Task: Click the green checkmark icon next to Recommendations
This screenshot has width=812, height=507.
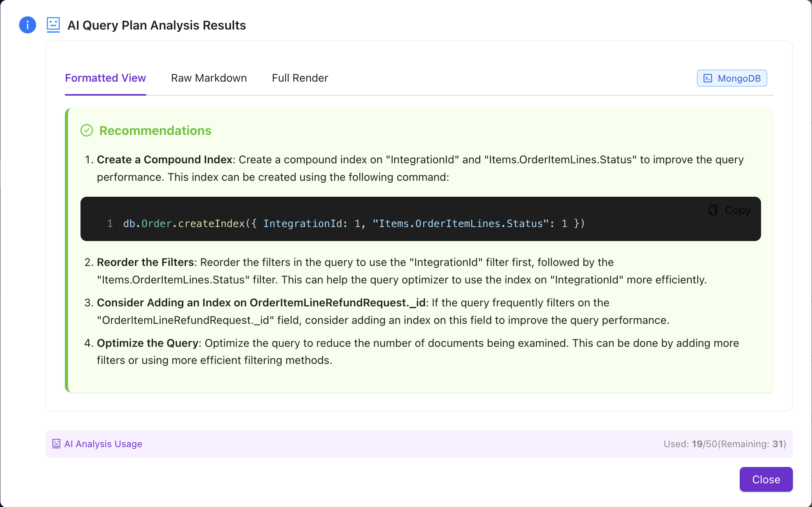Action: tap(87, 130)
